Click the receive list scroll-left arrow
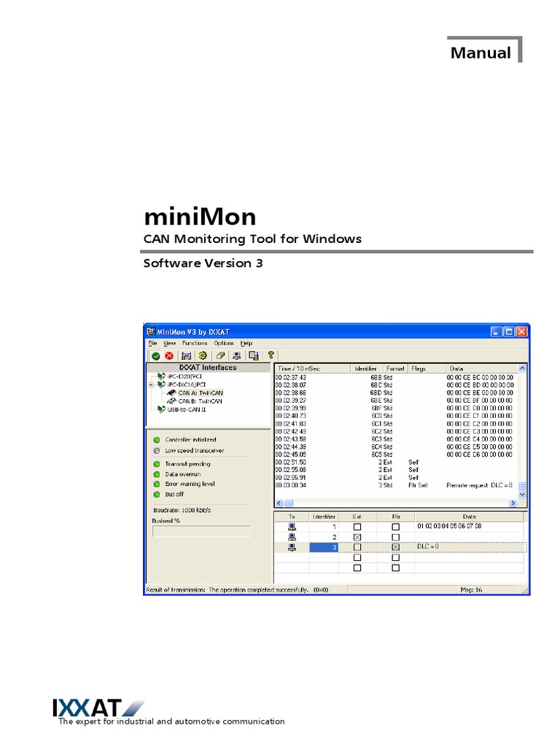 (x=279, y=503)
